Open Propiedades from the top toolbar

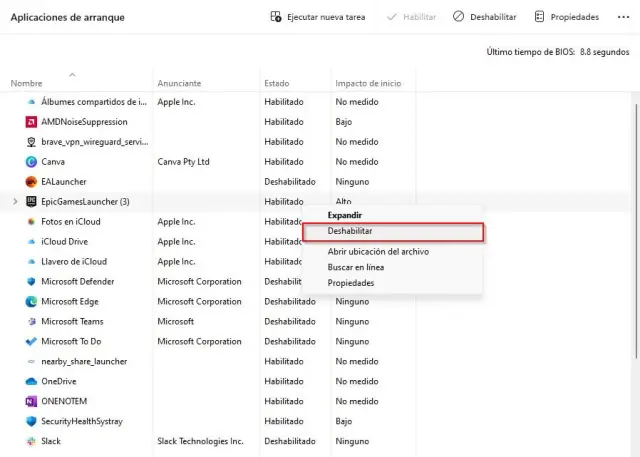(566, 17)
